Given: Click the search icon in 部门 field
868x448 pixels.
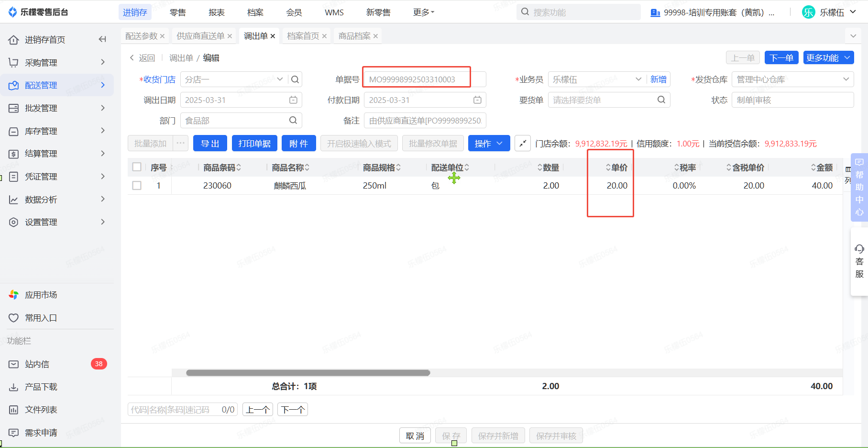Looking at the screenshot, I should coord(293,120).
